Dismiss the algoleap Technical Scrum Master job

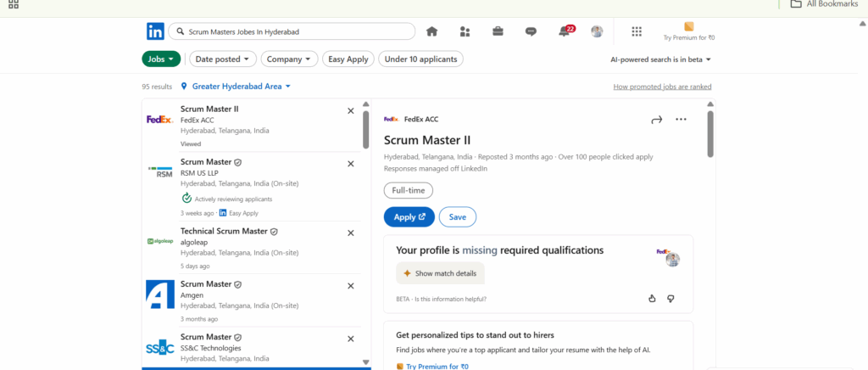(x=350, y=233)
